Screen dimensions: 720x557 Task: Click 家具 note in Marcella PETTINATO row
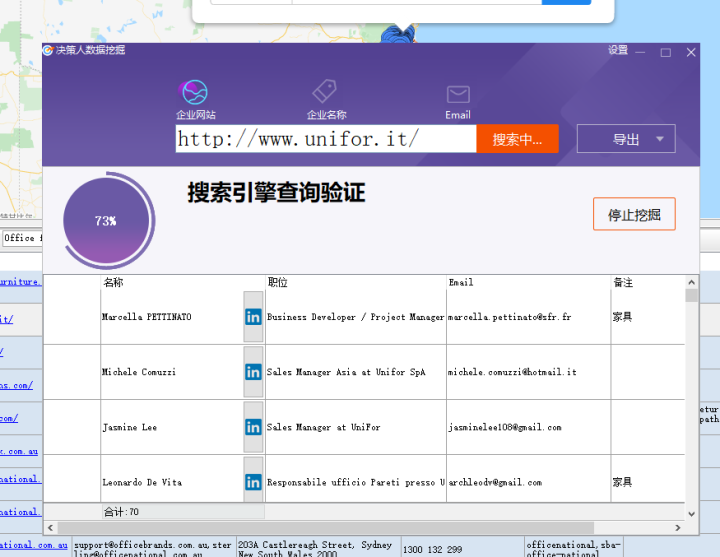[622, 317]
